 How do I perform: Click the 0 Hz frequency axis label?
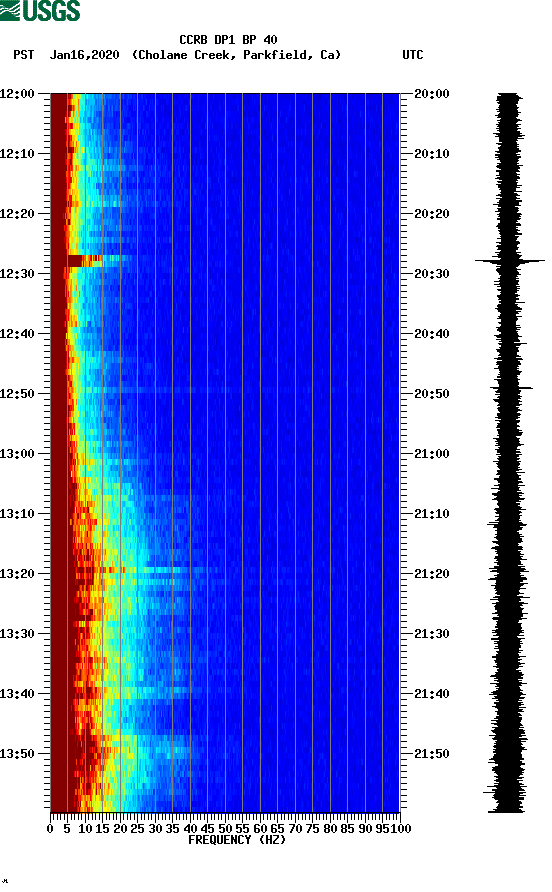pos(50,829)
